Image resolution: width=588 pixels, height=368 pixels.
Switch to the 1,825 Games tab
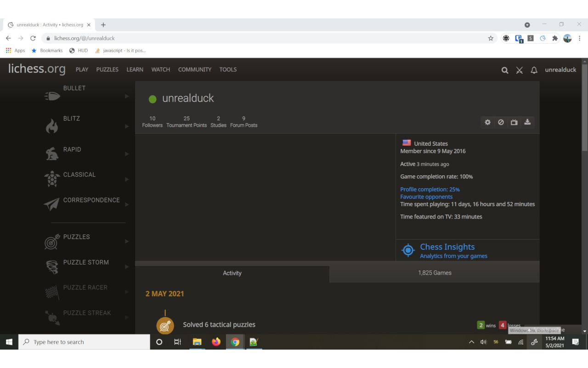[435, 273]
